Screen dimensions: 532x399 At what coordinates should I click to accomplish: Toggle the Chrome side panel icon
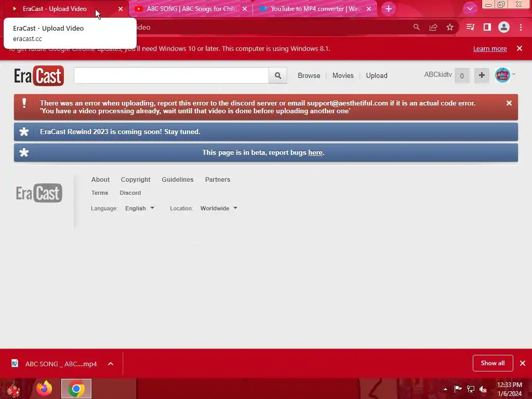pyautogui.click(x=487, y=27)
